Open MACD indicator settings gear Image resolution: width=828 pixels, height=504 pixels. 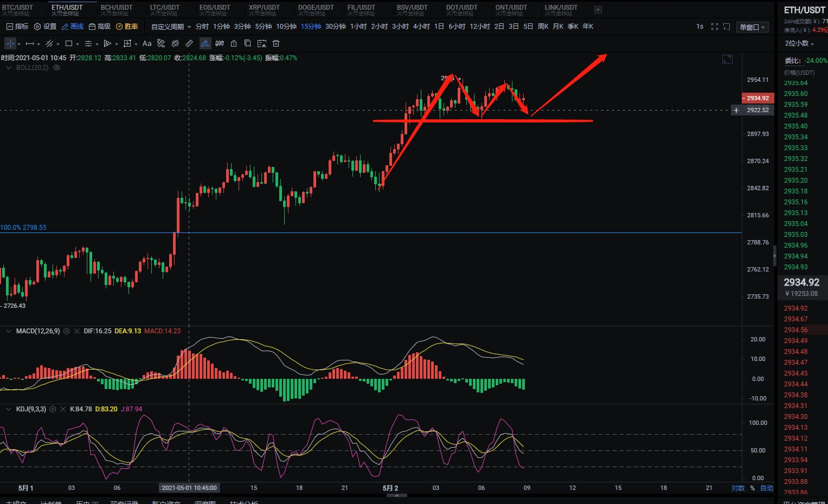click(67, 331)
